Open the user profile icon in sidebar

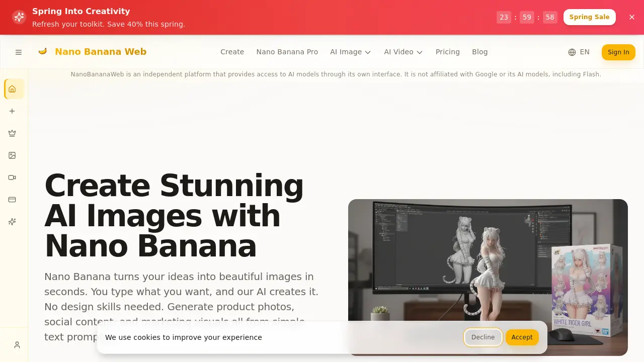coord(17,345)
